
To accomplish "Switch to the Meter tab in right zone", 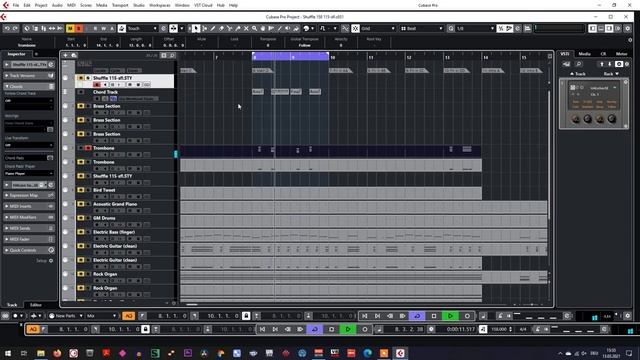I will tap(622, 54).
